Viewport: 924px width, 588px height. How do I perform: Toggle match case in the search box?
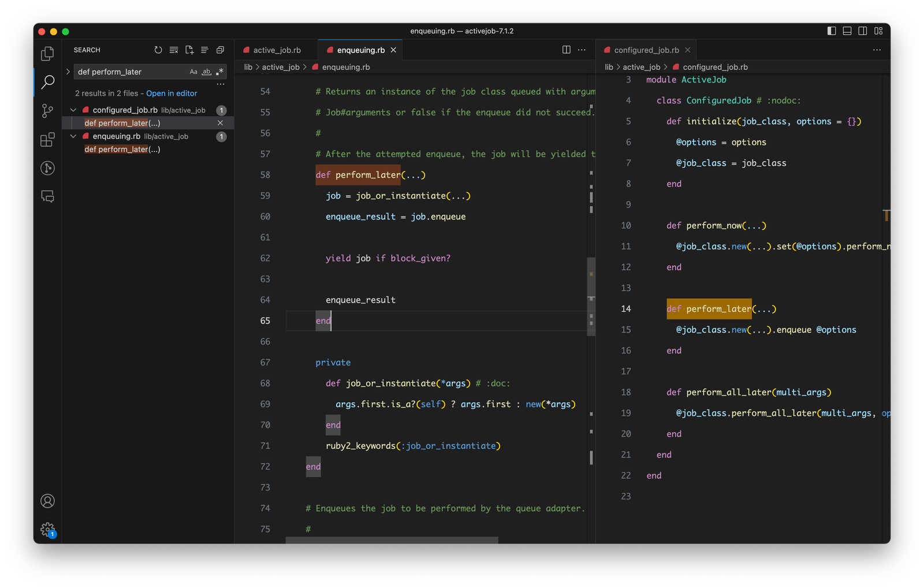(193, 72)
